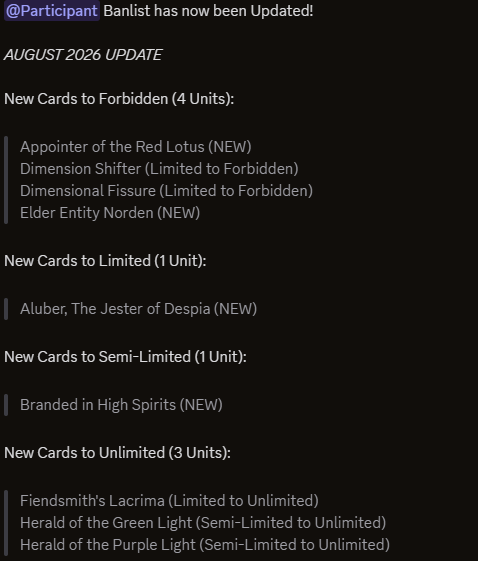478x561 pixels.
Task: Click the @Participant role mention
Action: (52, 11)
